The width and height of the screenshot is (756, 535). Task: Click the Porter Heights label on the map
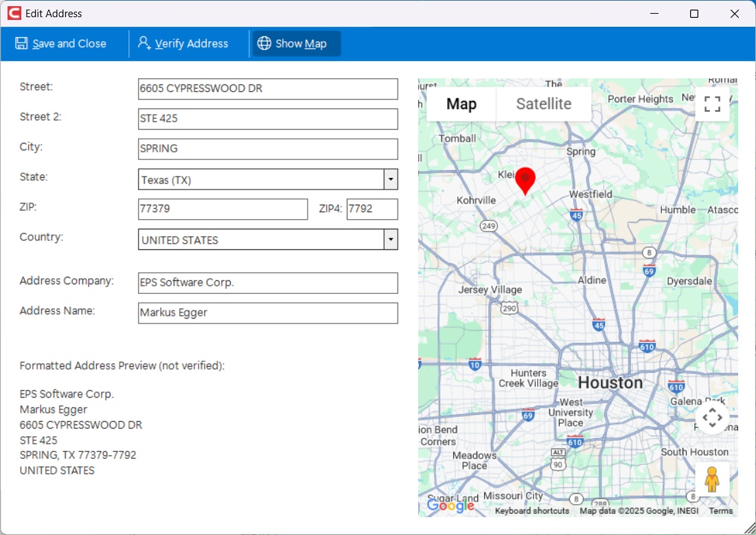click(640, 99)
